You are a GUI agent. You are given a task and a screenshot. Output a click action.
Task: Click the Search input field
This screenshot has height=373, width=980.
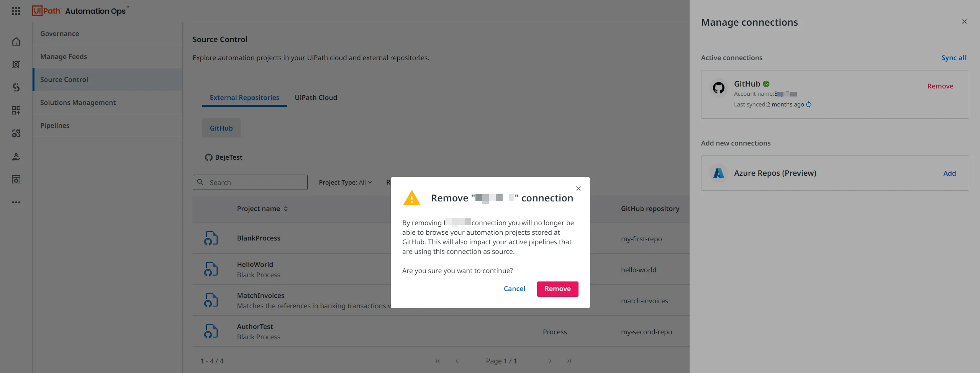[256, 183]
